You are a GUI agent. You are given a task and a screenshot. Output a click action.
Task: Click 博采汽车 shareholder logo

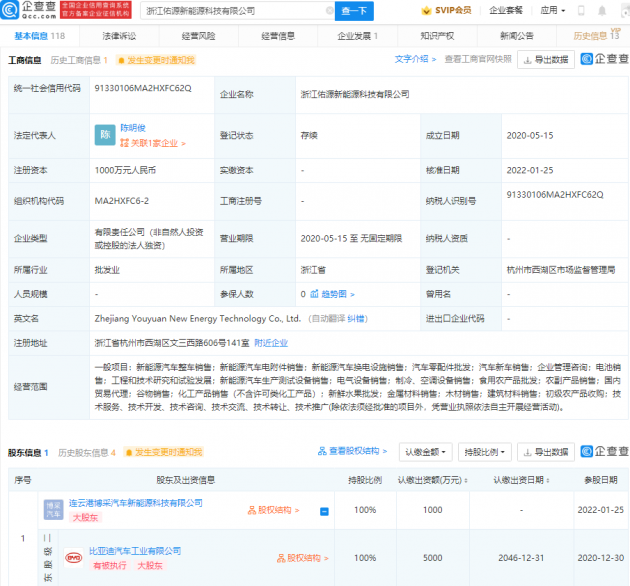click(x=53, y=510)
